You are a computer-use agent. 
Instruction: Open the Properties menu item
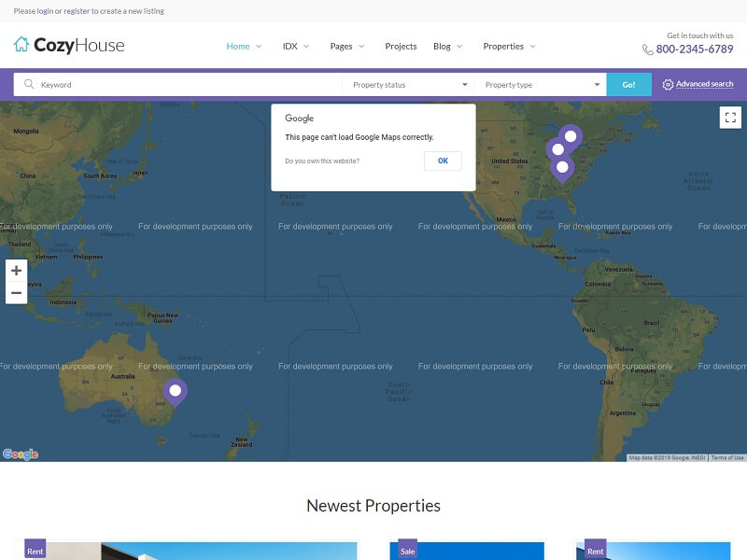pyautogui.click(x=503, y=46)
